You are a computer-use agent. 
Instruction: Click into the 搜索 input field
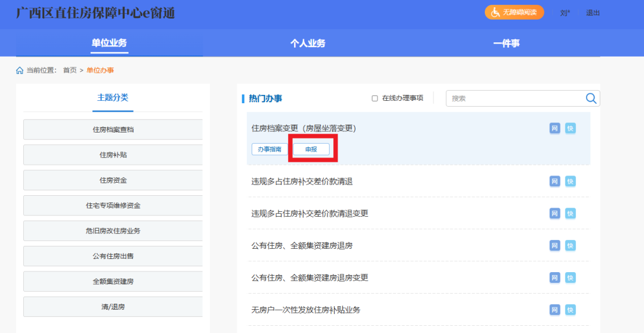click(x=513, y=98)
